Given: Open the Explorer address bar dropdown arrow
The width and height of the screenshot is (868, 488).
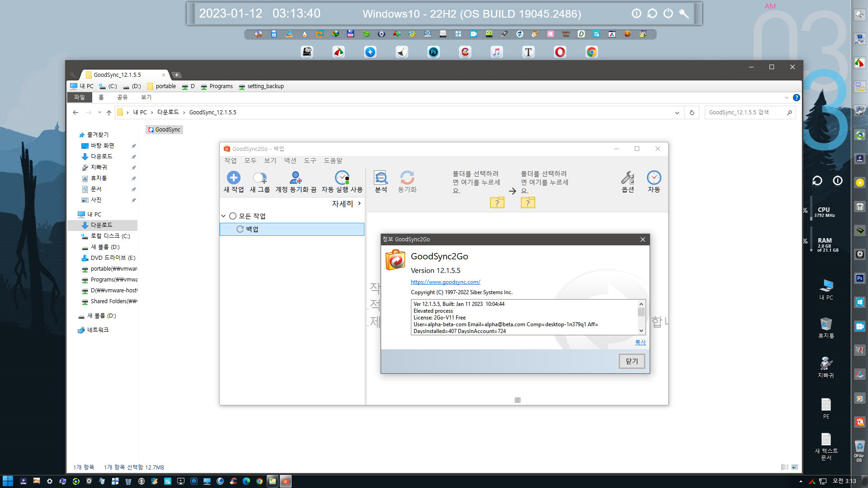Looking at the screenshot, I should tap(677, 113).
